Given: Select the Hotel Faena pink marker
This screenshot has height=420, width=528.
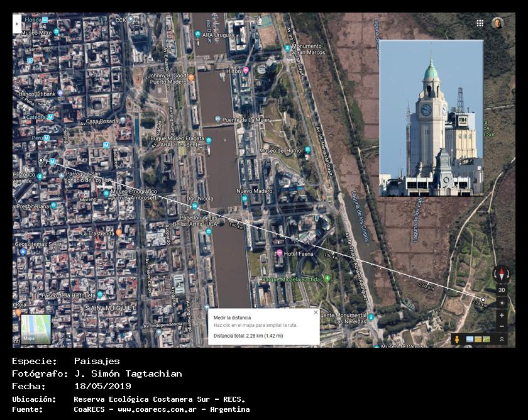Looking at the screenshot, I should (279, 253).
